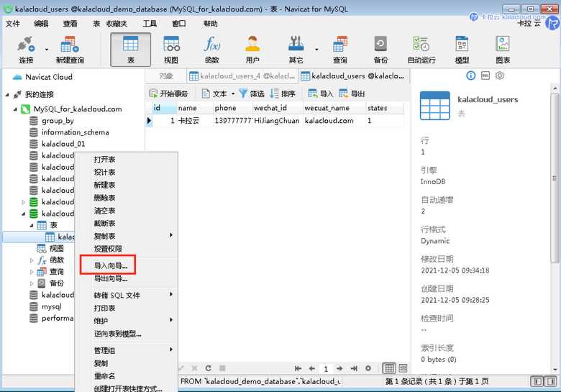Select the 表 table toolbar button
The width and height of the screenshot is (561, 392).
(131, 50)
